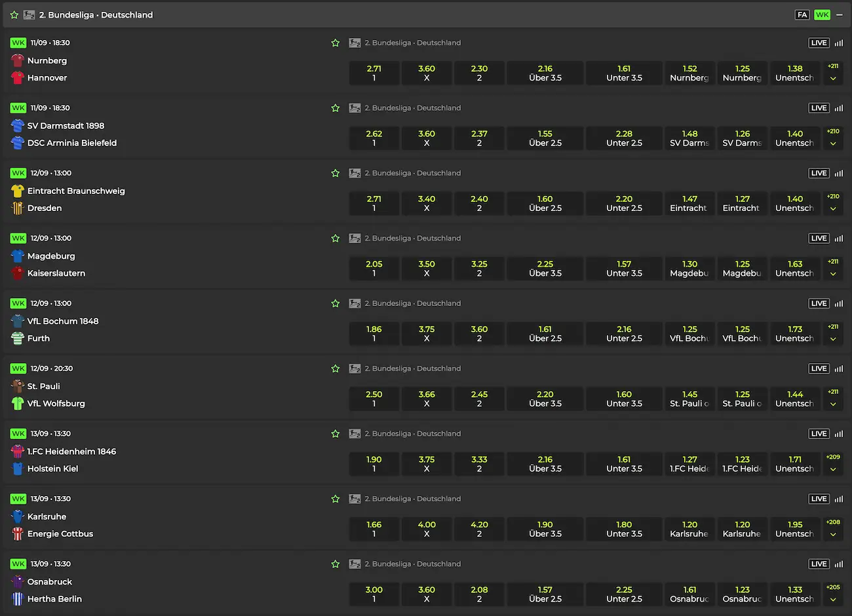The image size is (852, 616).
Task: Favorite the VfL Bochum vs Furth match
Action: (x=336, y=303)
